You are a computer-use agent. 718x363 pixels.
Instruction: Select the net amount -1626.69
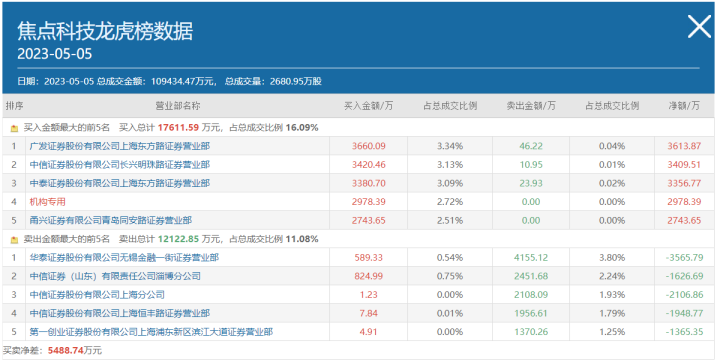[x=684, y=276]
